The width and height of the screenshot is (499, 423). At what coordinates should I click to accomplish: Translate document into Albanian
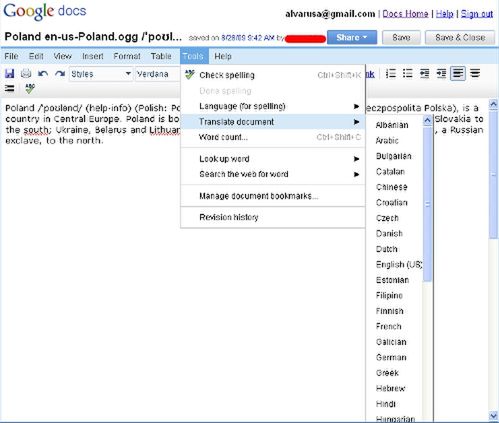[392, 125]
